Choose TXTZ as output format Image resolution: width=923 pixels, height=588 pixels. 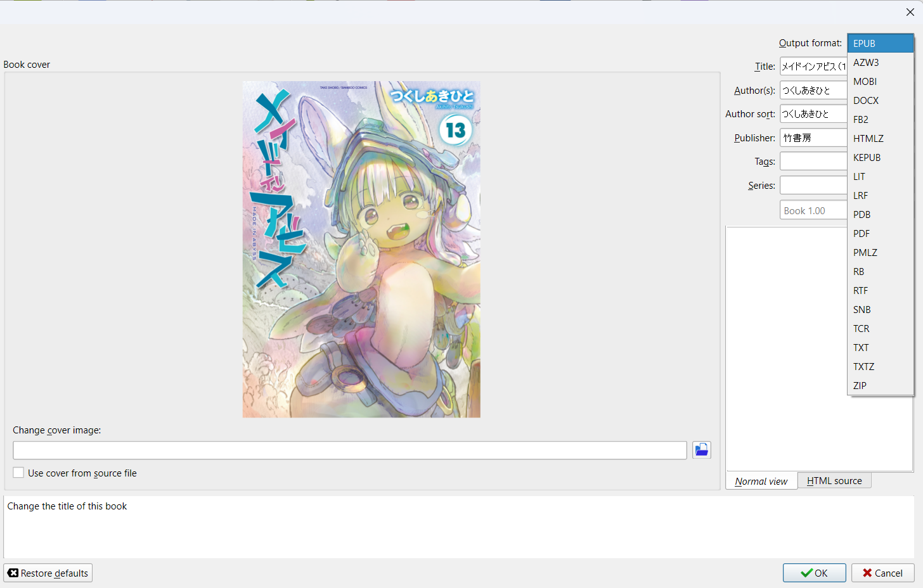881,366
